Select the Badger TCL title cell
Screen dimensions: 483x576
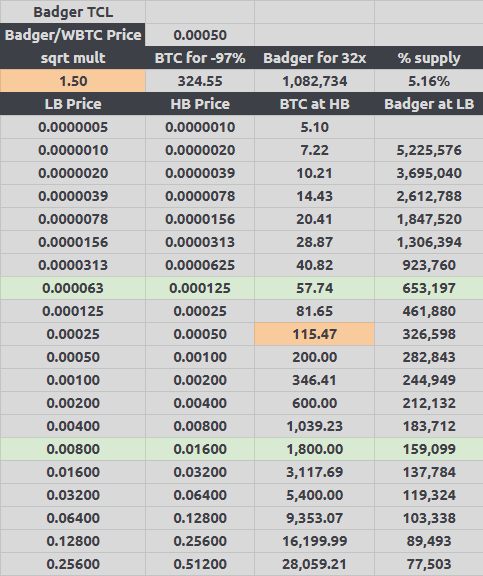pos(73,12)
